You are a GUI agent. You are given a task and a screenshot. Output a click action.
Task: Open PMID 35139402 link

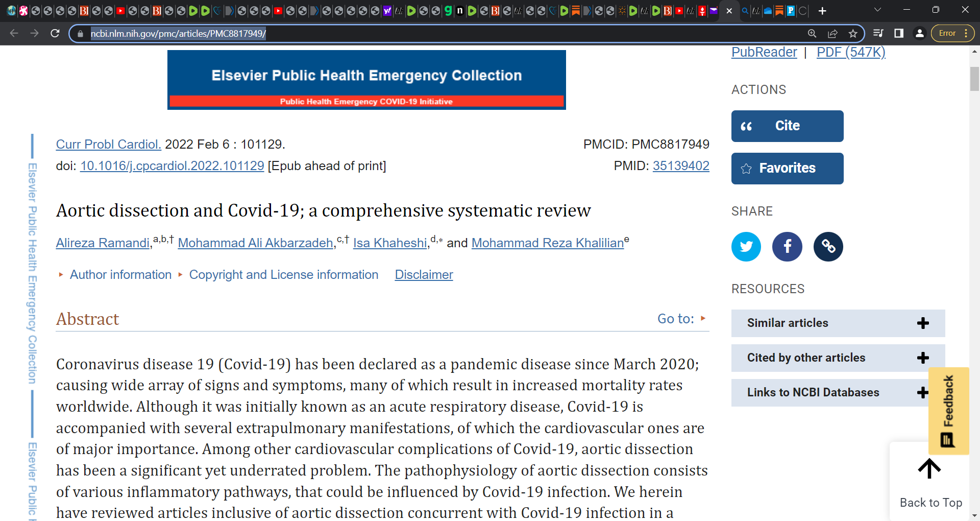coord(681,166)
